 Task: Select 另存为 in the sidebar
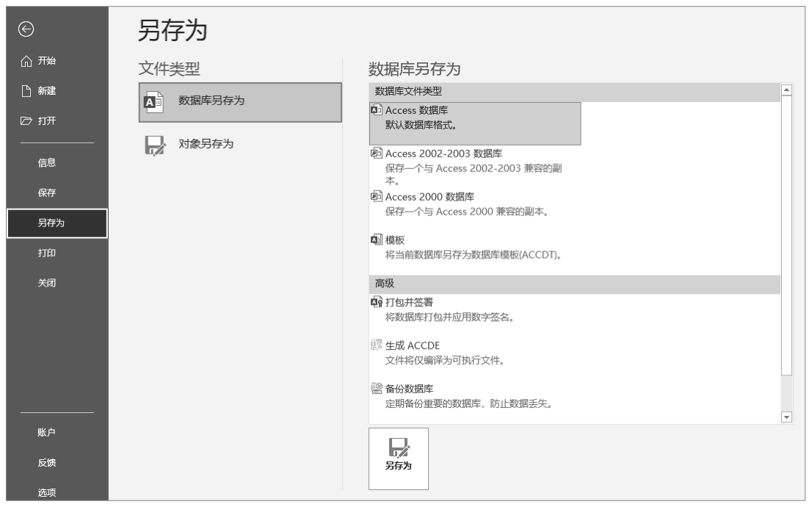click(x=57, y=223)
